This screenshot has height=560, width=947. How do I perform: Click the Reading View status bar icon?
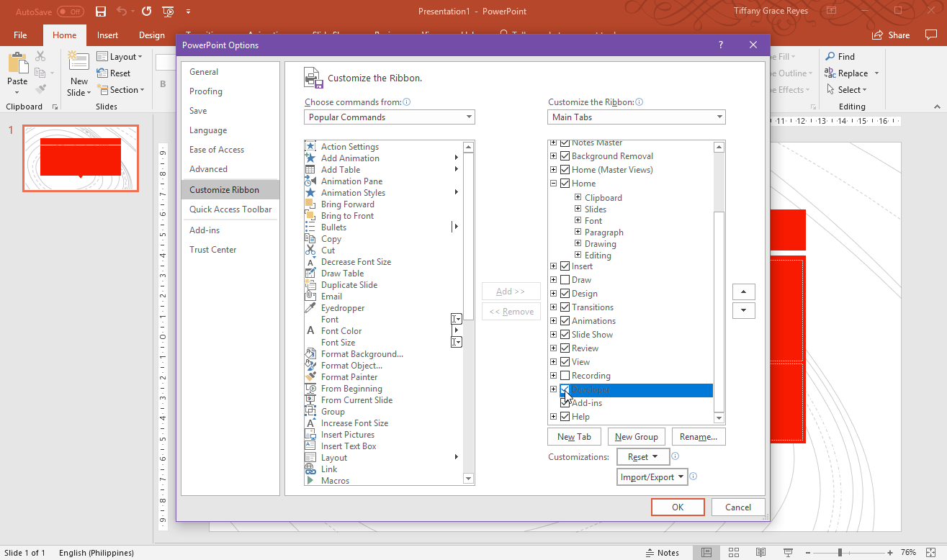760,552
